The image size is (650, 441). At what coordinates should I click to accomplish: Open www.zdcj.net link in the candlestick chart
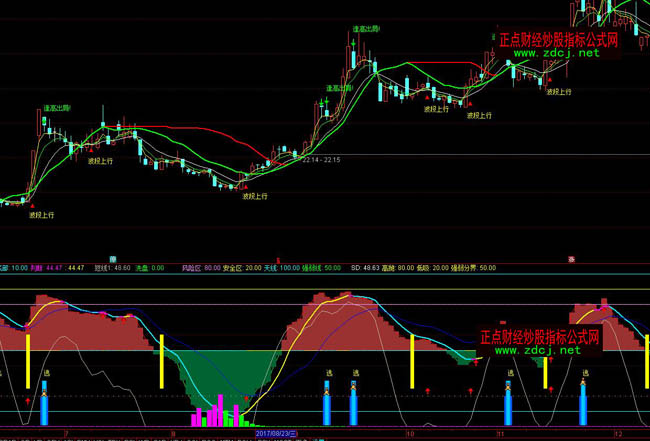557,53
